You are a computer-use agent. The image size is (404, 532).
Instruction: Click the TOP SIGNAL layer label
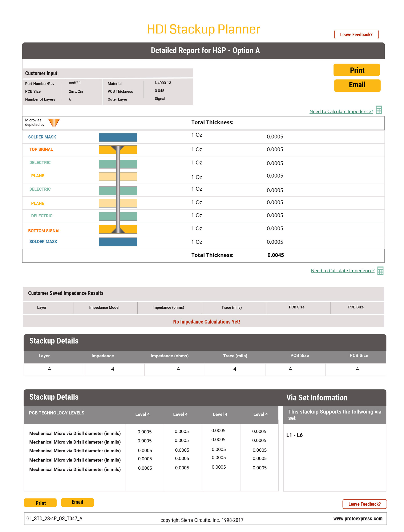coord(41,150)
